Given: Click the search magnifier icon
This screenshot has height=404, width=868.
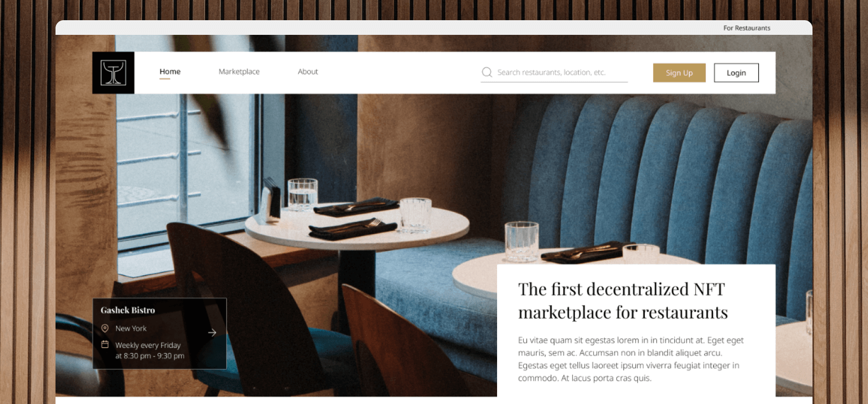Looking at the screenshot, I should click(487, 72).
